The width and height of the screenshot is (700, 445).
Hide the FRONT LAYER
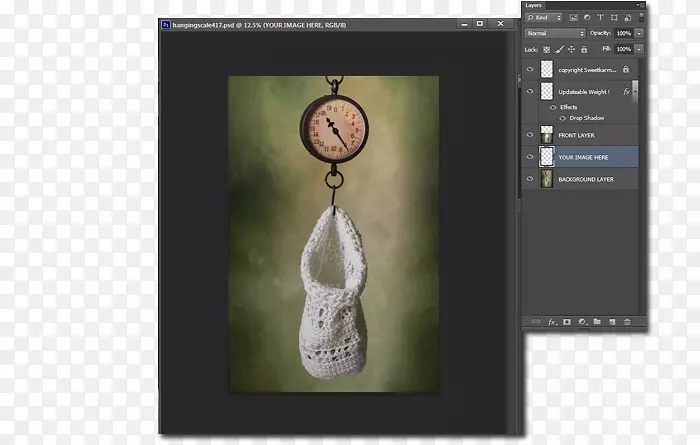(x=530, y=134)
